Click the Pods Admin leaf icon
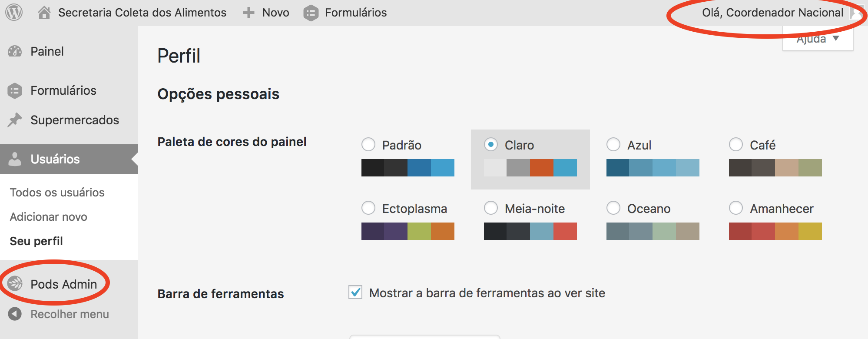 click(15, 284)
